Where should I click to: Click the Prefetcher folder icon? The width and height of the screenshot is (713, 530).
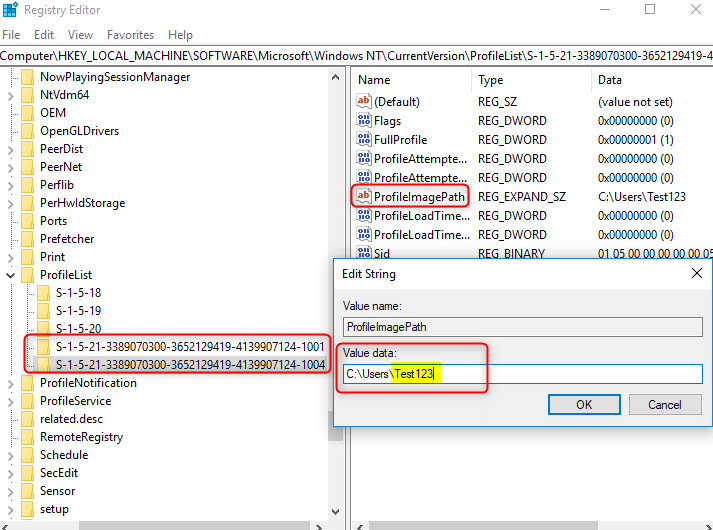click(27, 239)
